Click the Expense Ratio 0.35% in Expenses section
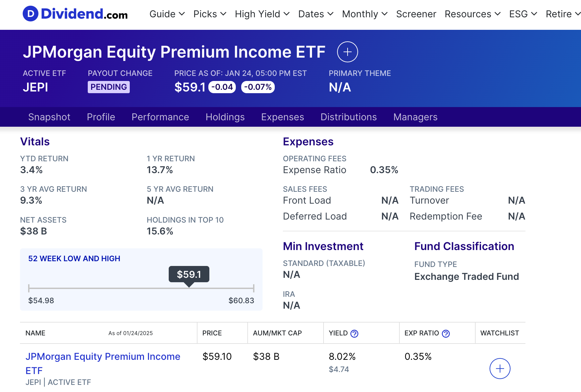Image resolution: width=581 pixels, height=392 pixels. tap(384, 170)
